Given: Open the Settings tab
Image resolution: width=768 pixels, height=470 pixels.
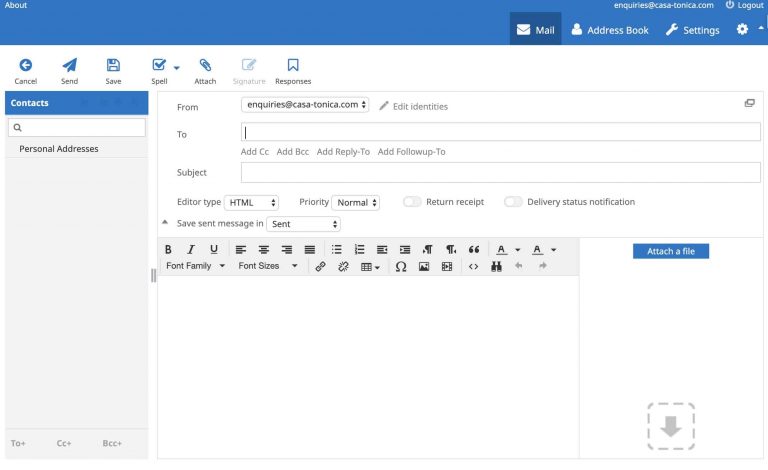Looking at the screenshot, I should (692, 30).
